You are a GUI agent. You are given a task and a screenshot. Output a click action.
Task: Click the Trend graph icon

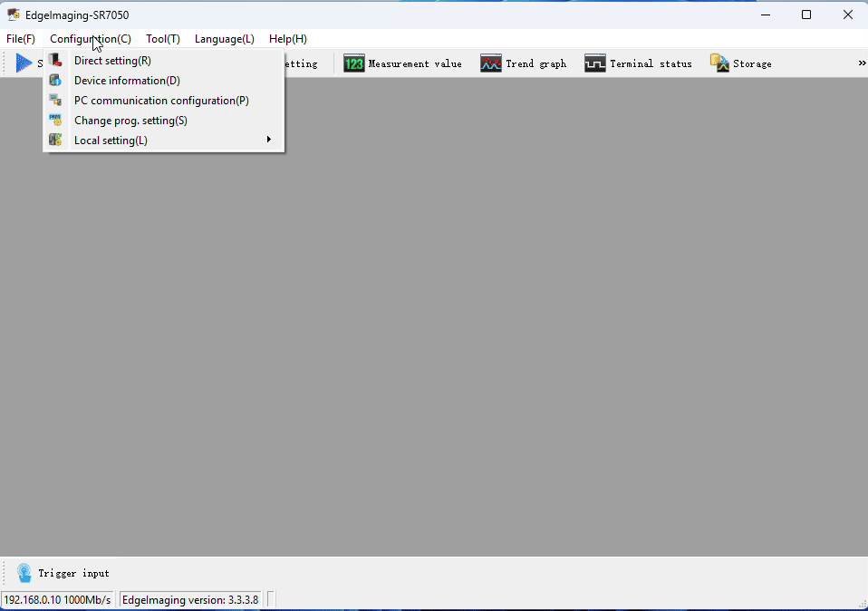491,63
